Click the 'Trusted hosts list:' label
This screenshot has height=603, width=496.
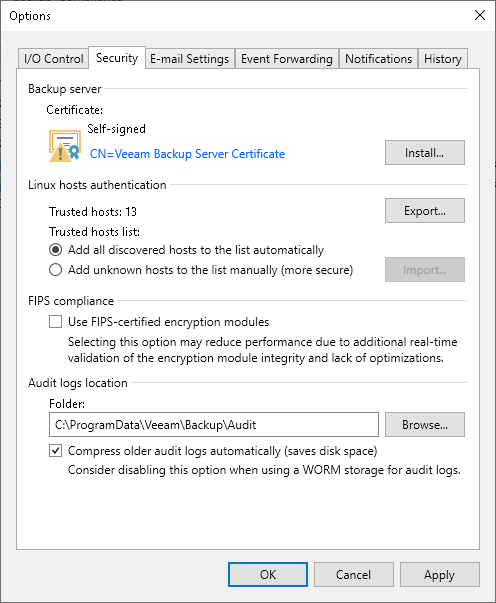coord(94,232)
